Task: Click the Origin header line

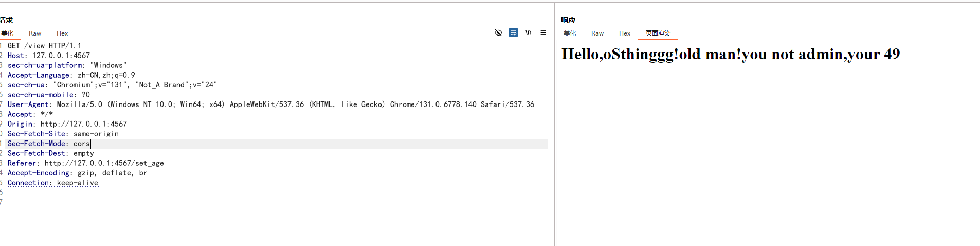Action: [x=67, y=124]
